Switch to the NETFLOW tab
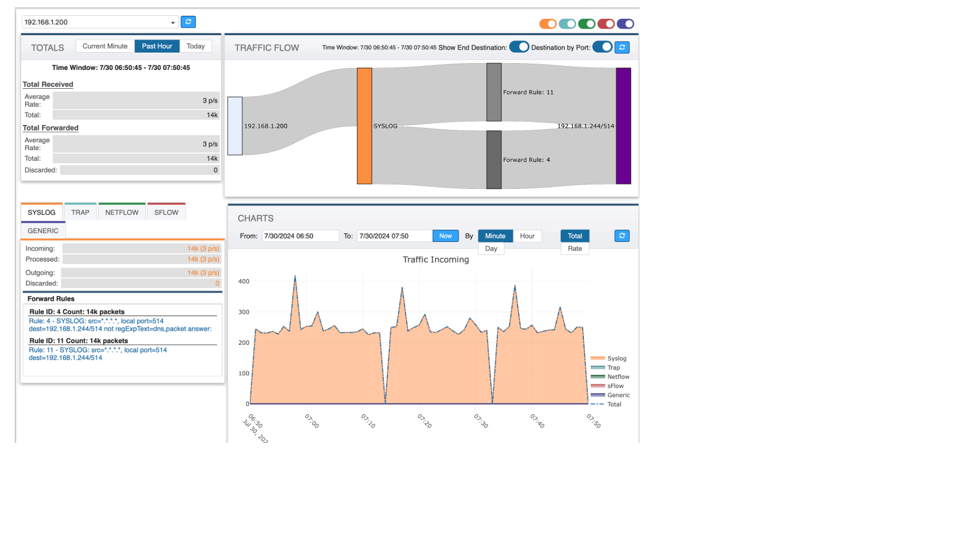Viewport: 980px width, 551px height. 121,212
